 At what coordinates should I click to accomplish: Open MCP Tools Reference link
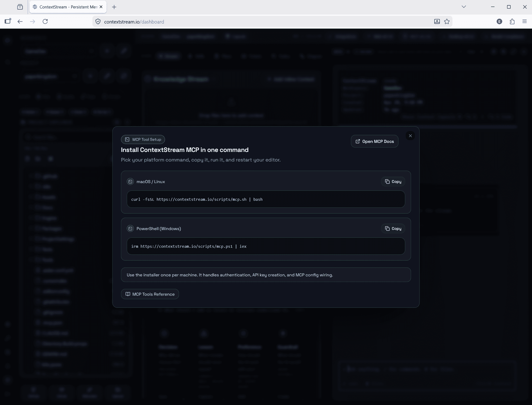click(x=150, y=294)
